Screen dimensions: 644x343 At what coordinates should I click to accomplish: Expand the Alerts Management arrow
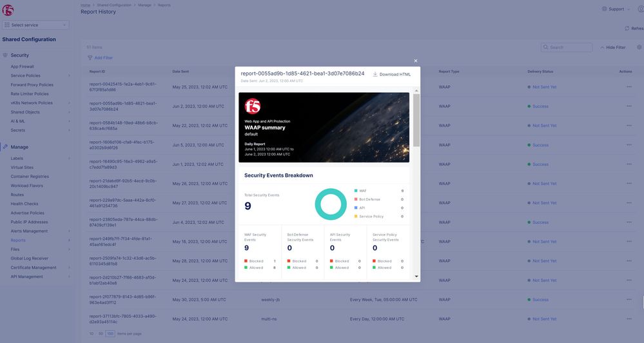coord(69,231)
